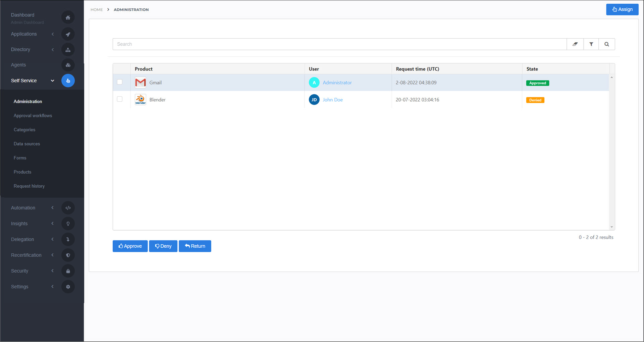Expand the Delegation section
This screenshot has height=342, width=644.
point(52,239)
